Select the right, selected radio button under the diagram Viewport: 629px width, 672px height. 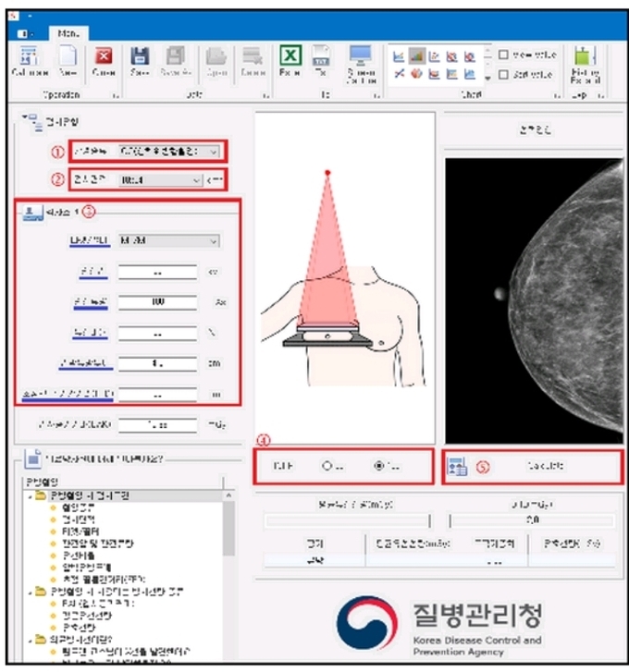(x=379, y=466)
